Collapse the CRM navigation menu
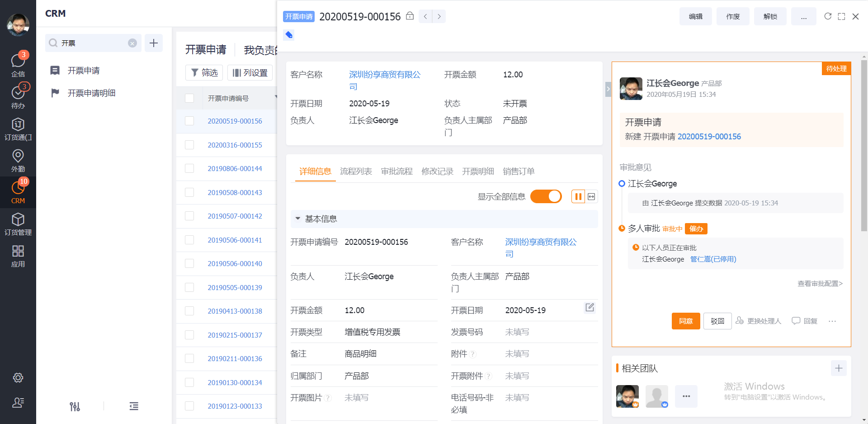The height and width of the screenshot is (424, 868). tap(134, 406)
